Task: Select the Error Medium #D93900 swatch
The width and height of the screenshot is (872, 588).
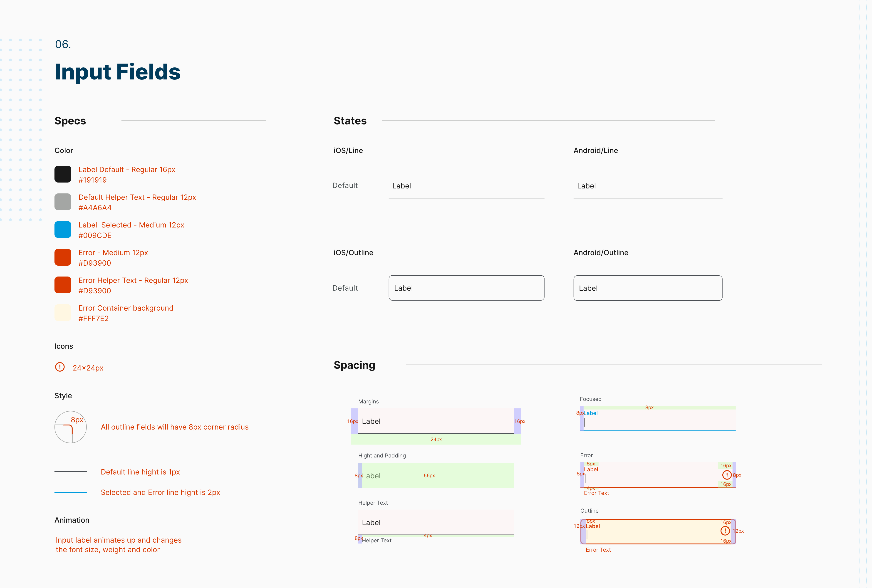Action: point(63,257)
